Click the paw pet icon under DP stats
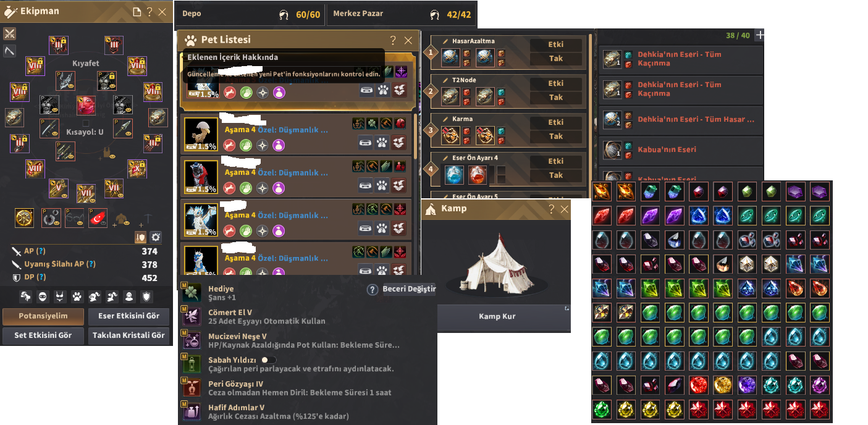 tap(77, 297)
